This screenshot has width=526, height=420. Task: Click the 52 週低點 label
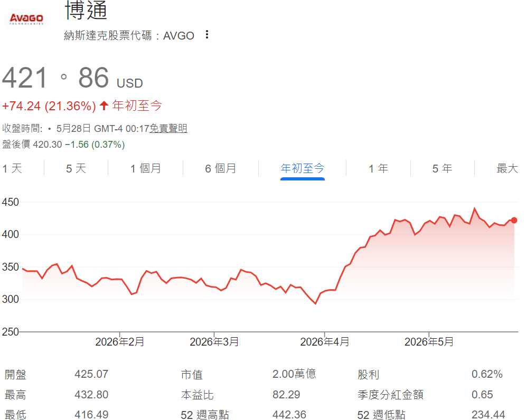[x=381, y=415]
